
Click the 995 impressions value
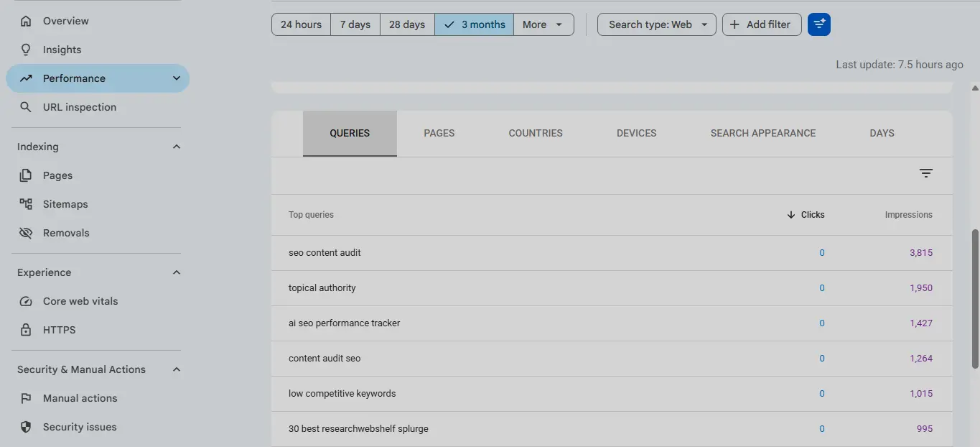coord(925,429)
